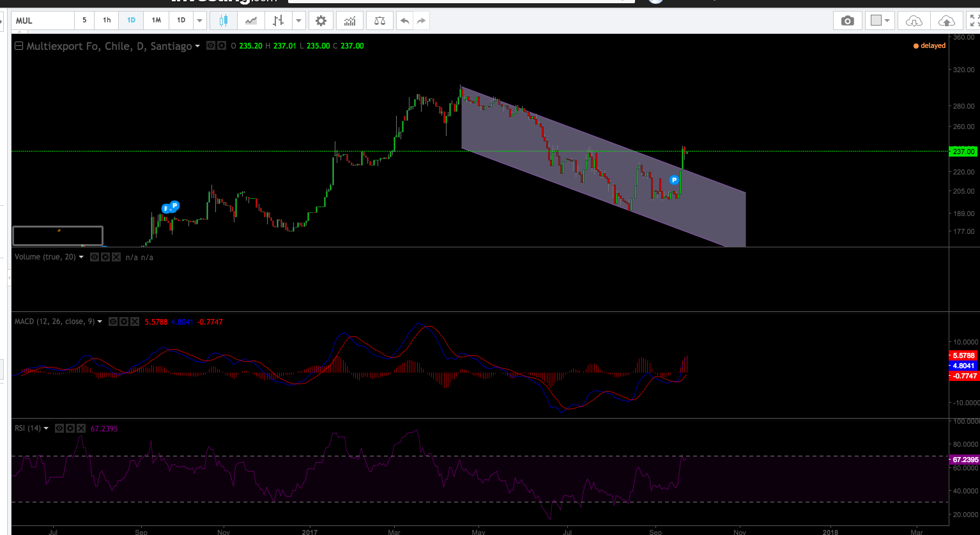
Task: Click the P marker near September 2017 candles
Action: 674,180
